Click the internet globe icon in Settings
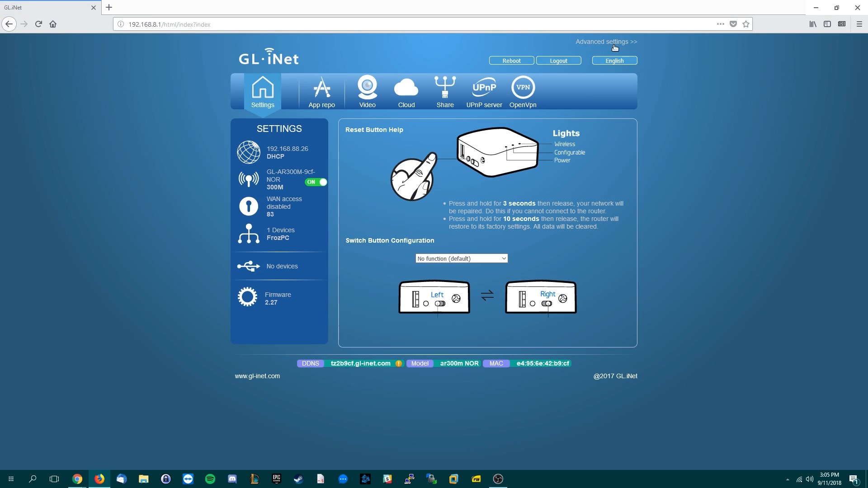Screen dimensions: 868x488 (249, 152)
